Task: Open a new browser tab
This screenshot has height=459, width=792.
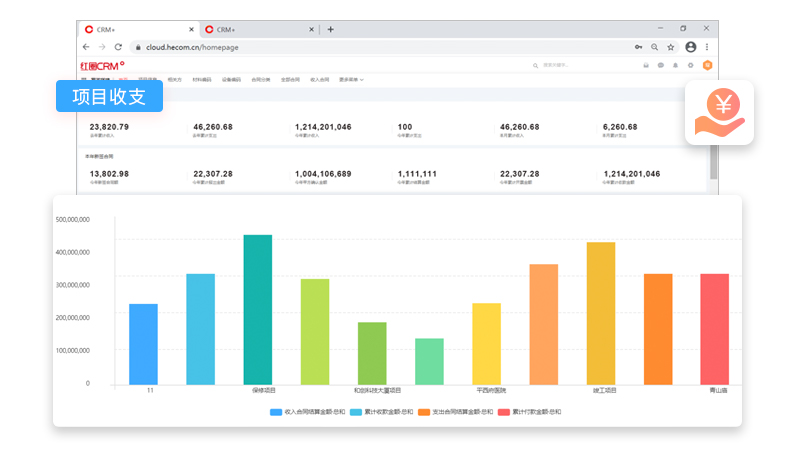Action: [x=331, y=29]
